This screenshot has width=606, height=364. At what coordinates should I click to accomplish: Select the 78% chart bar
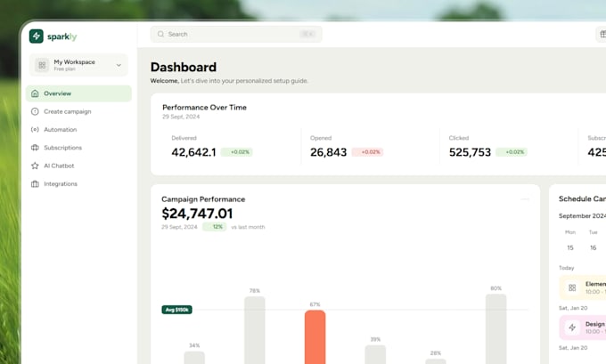click(x=255, y=330)
